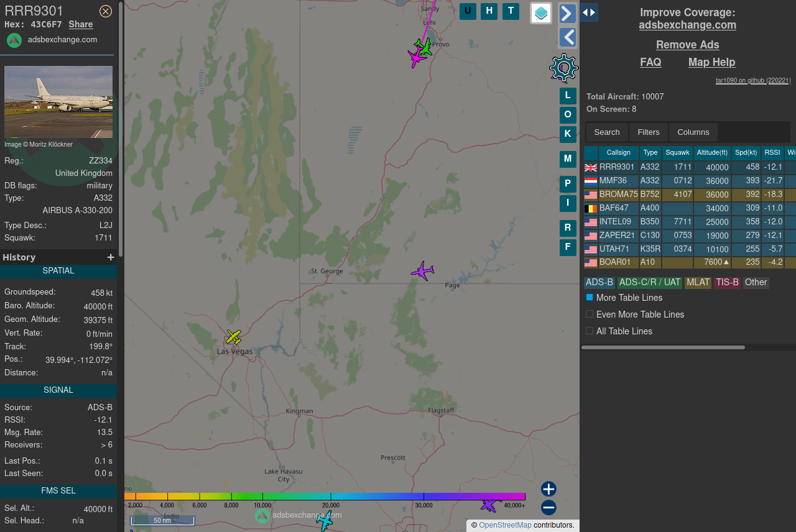The height and width of the screenshot is (532, 796).
Task: Click the L map button
Action: tap(568, 96)
